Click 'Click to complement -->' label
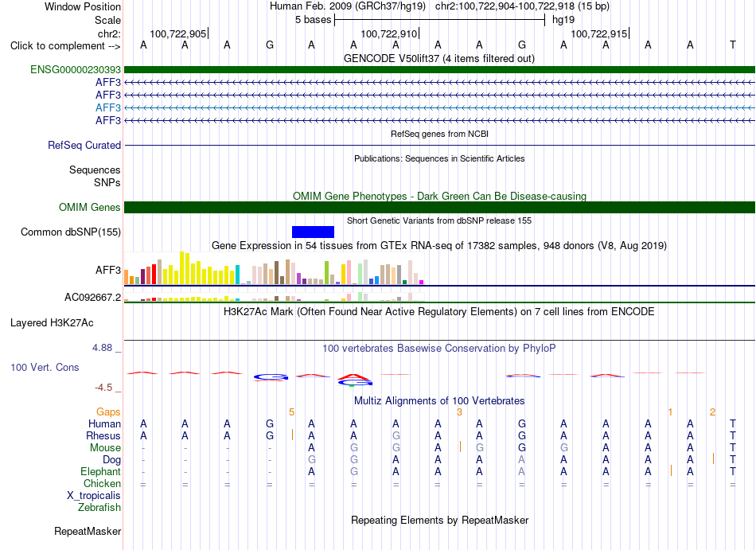This screenshot has height=550, width=756. tap(65, 46)
